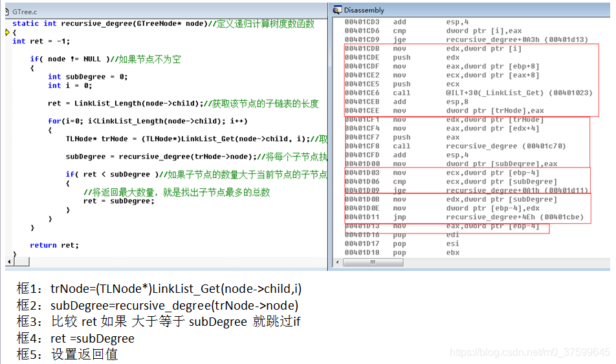Image resolution: width=616 pixels, height=364 pixels.
Task: Click disassembly row 00401CDE 'push edx'
Action: click(x=402, y=58)
